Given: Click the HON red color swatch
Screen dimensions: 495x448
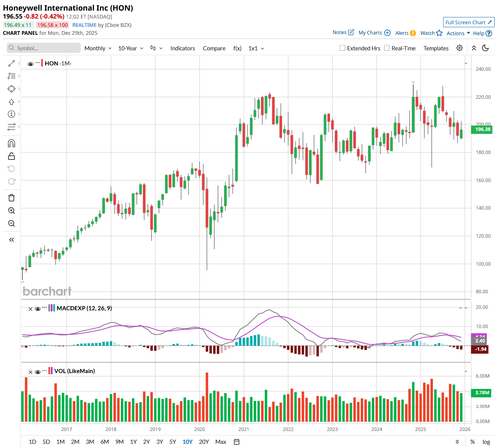Looking at the screenshot, I should click(x=42, y=63).
